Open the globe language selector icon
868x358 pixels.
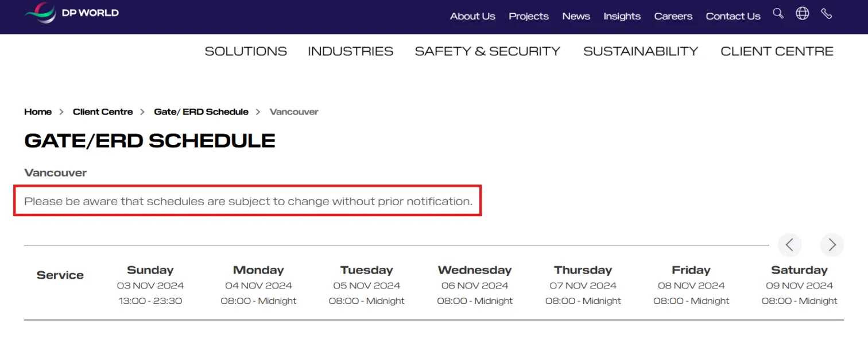coord(802,13)
